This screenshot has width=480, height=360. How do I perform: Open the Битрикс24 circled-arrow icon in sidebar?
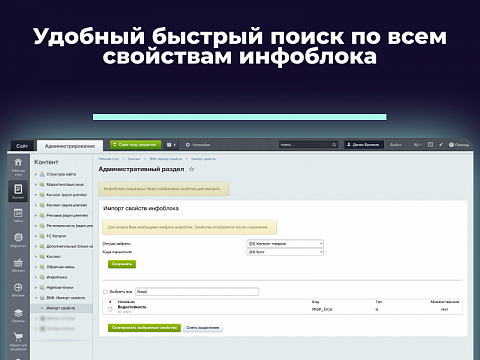(x=18, y=287)
